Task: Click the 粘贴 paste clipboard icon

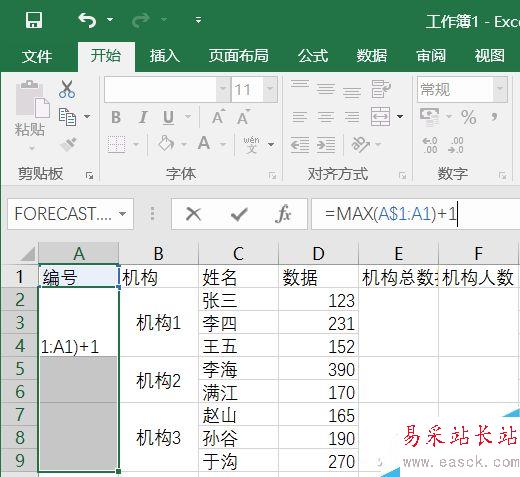Action: (x=32, y=99)
